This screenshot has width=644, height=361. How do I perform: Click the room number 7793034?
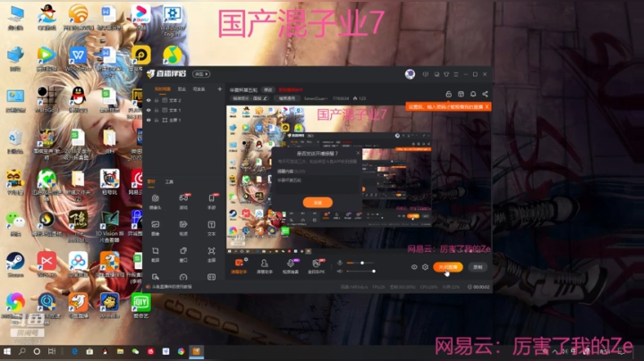(x=341, y=98)
